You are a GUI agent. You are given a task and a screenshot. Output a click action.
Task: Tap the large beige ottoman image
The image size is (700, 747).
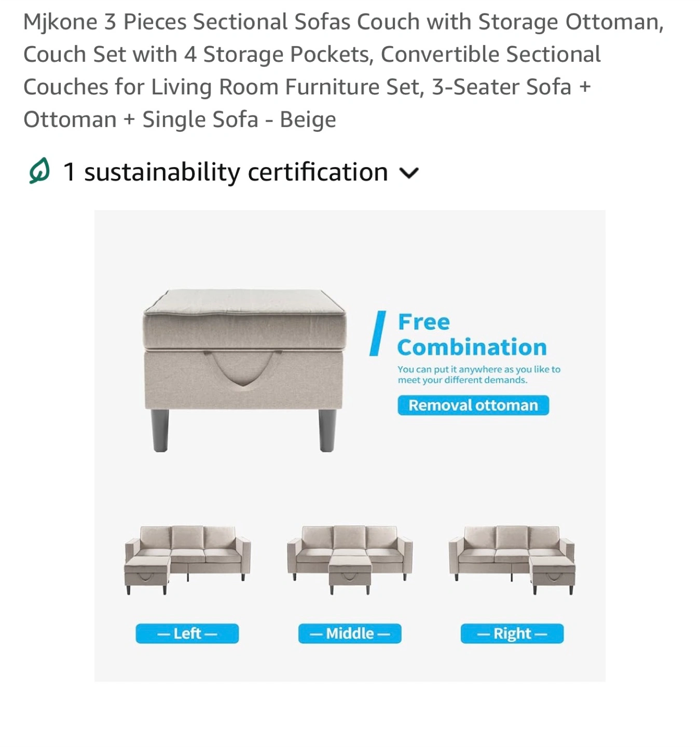(x=244, y=370)
